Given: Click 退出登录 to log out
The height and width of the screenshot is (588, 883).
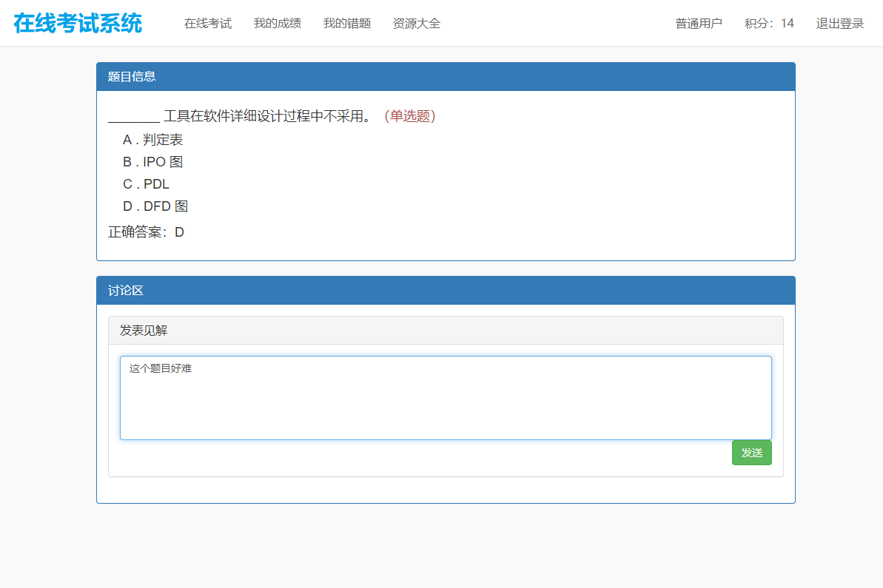Looking at the screenshot, I should pyautogui.click(x=839, y=24).
